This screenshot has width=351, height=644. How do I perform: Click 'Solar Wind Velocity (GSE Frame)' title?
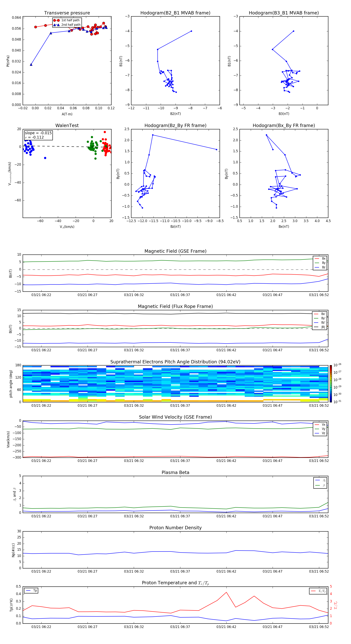click(175, 417)
